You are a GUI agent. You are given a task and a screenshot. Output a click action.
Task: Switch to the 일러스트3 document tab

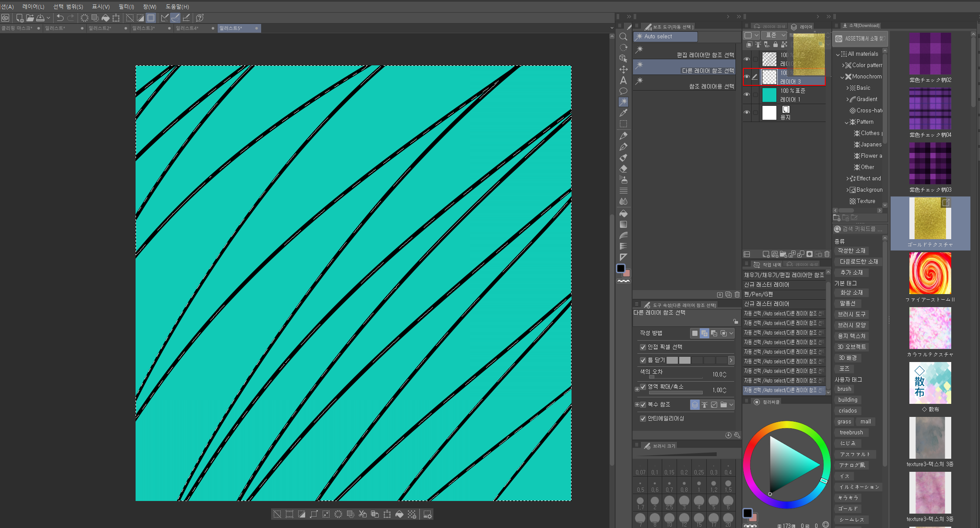coord(143,28)
